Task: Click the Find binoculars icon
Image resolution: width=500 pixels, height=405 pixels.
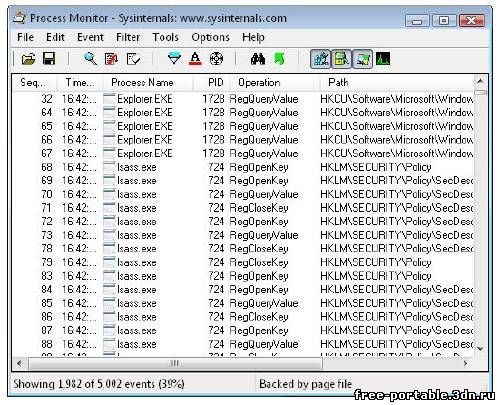Action: pos(258,59)
